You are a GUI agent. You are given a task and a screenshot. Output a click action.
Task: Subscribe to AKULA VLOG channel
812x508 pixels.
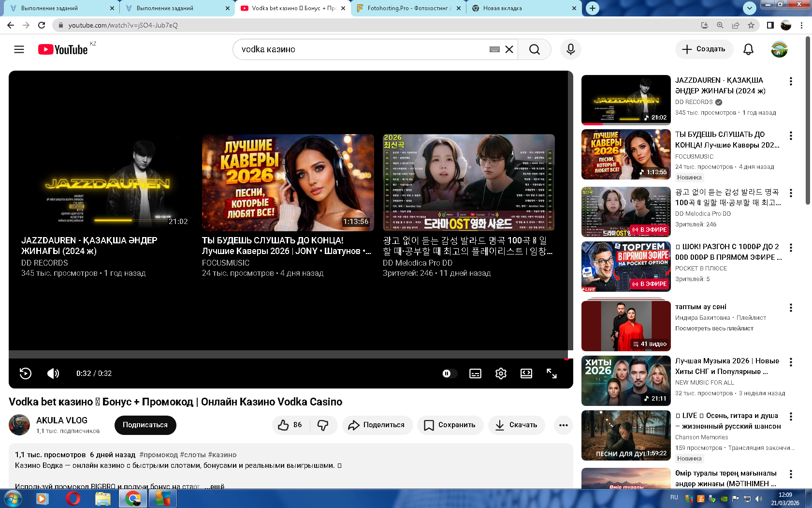click(145, 425)
